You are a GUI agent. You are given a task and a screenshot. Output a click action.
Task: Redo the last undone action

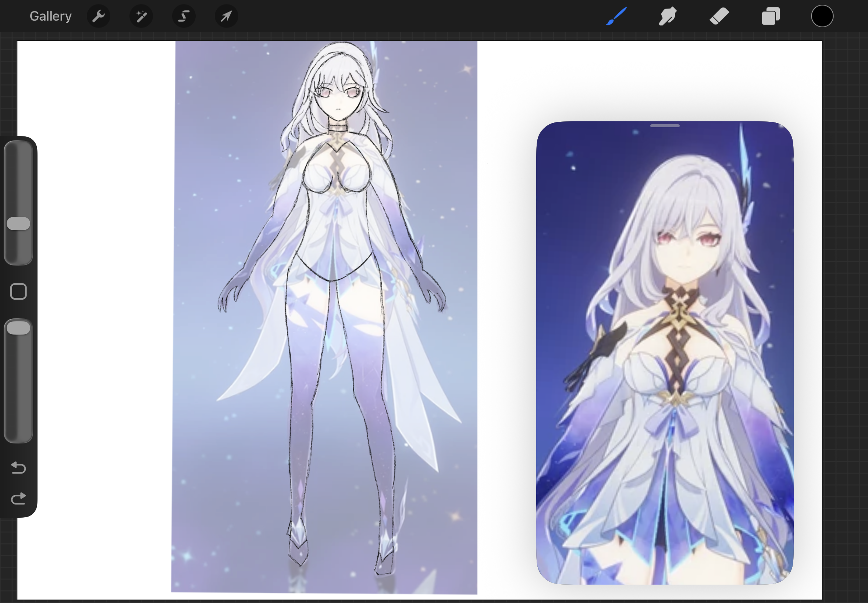18,499
